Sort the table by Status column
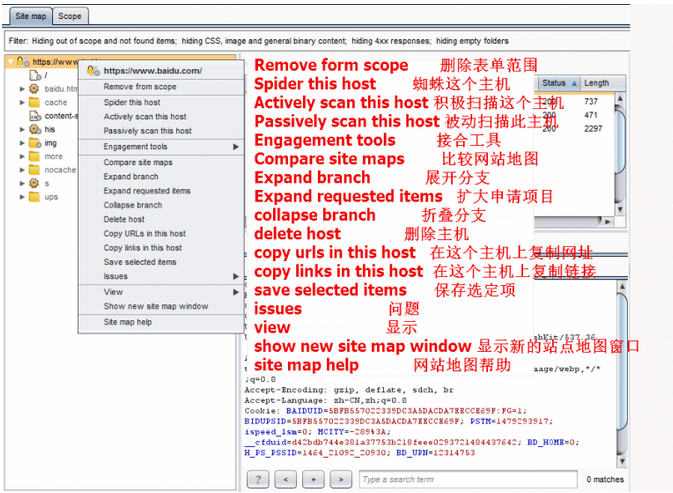 [x=558, y=83]
